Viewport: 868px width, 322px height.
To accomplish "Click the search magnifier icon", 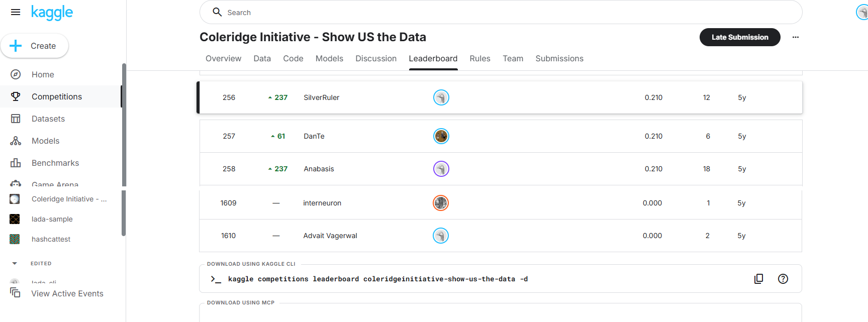I will coord(217,12).
